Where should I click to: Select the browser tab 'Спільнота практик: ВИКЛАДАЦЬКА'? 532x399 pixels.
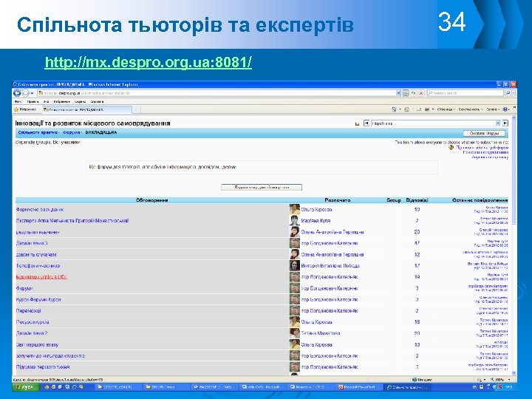(x=86, y=109)
